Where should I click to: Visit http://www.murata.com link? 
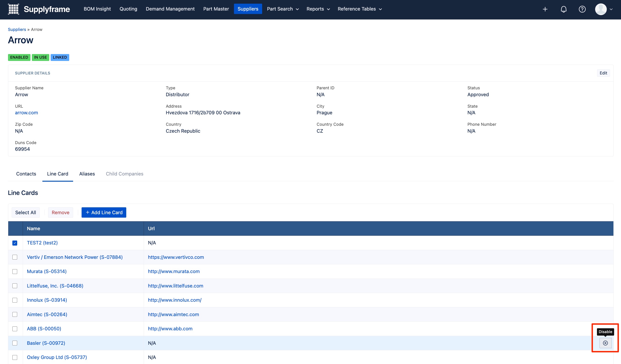pyautogui.click(x=174, y=271)
